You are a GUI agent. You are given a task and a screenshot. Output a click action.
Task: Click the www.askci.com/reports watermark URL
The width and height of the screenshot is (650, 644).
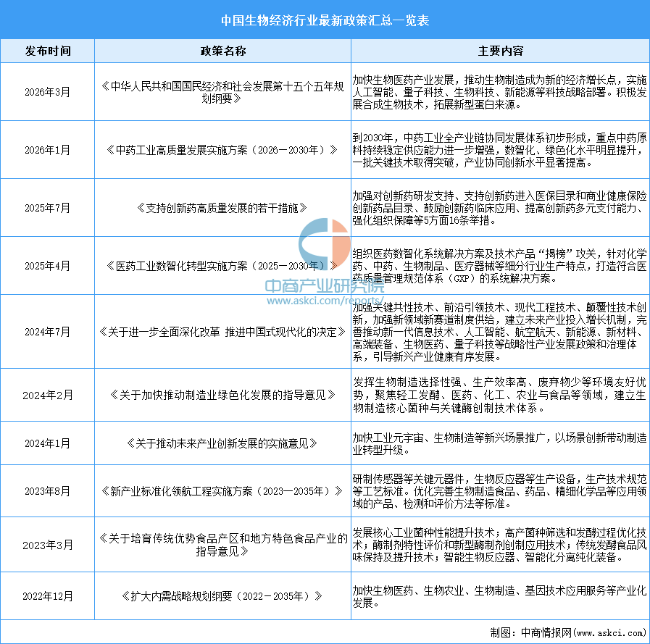click(x=325, y=300)
